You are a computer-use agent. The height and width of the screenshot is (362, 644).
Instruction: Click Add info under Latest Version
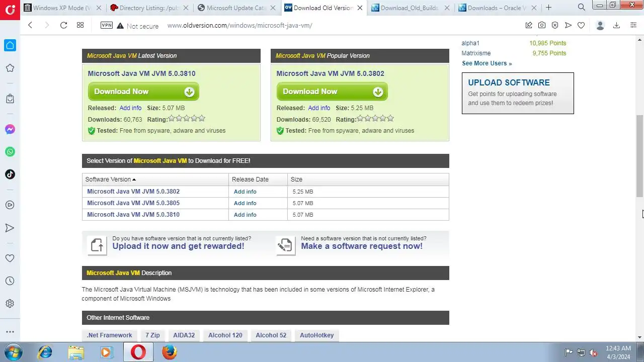coord(130,108)
